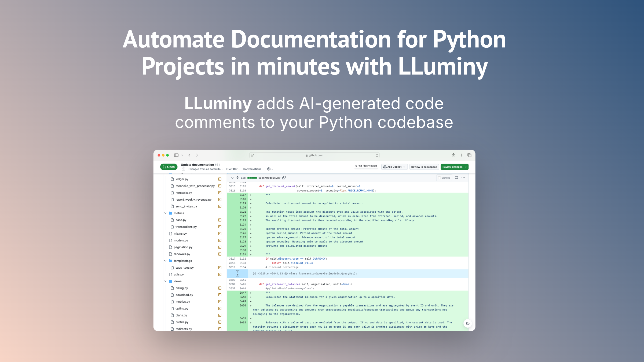Click modified status icon beside base.py
Image resolution: width=644 pixels, height=362 pixels.
click(x=220, y=220)
